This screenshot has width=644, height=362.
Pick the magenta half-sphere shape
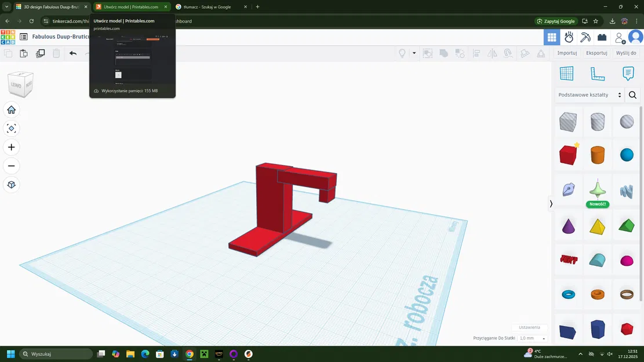pos(627,261)
